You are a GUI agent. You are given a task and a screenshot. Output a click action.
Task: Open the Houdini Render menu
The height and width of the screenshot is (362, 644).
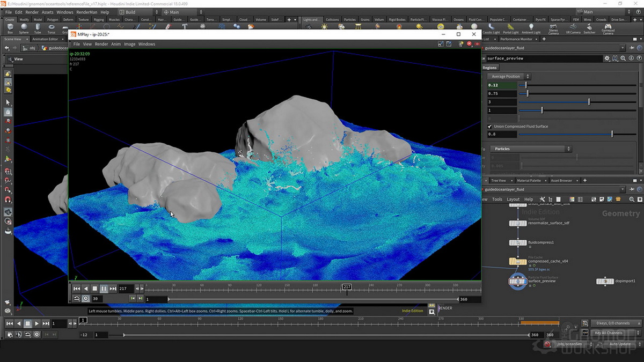(32, 12)
